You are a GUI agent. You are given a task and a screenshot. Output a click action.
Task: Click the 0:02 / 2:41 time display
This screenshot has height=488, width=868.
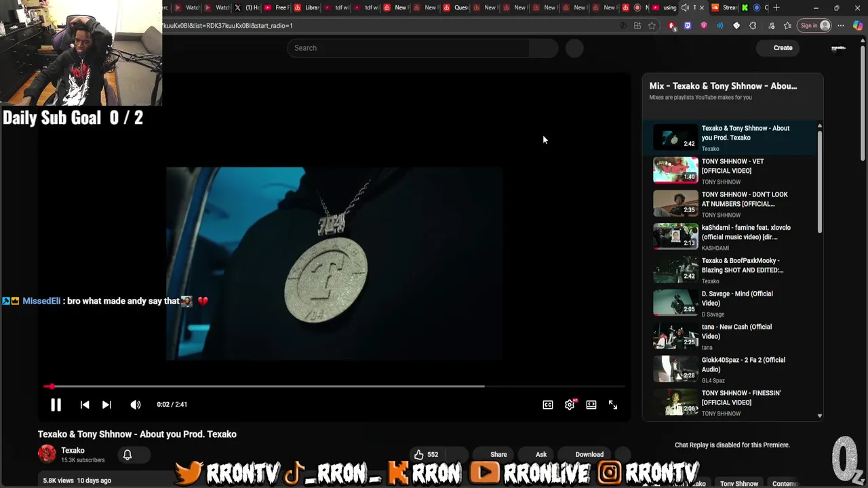172,405
